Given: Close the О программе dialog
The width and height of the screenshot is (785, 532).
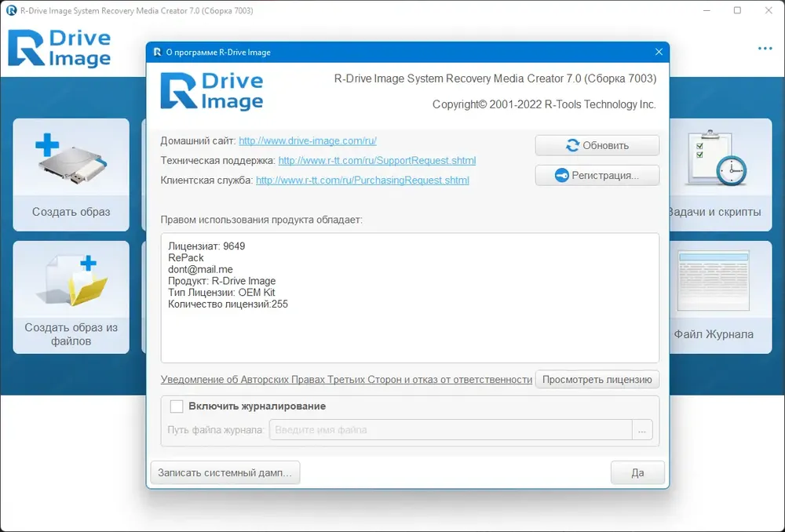Looking at the screenshot, I should click(x=659, y=52).
